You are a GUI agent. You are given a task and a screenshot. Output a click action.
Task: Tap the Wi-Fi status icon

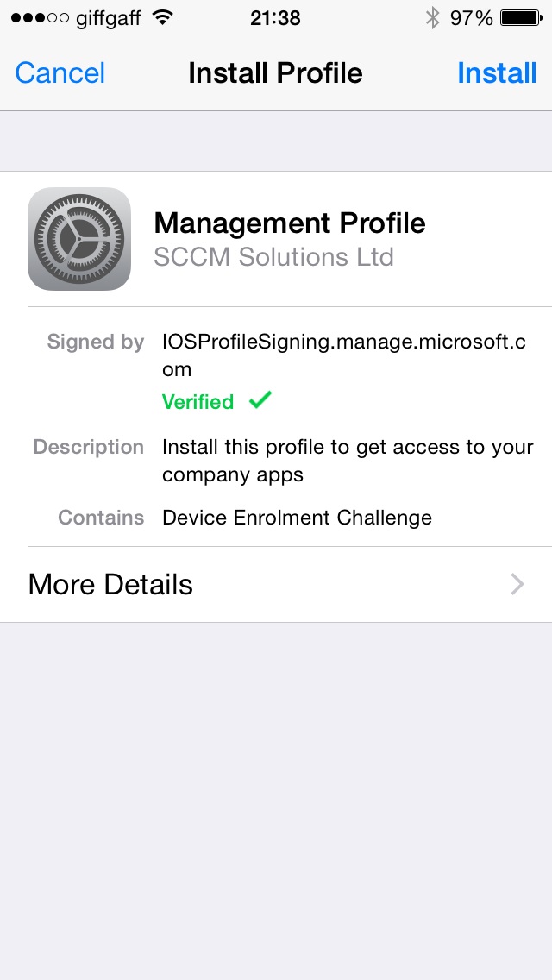tap(160, 17)
